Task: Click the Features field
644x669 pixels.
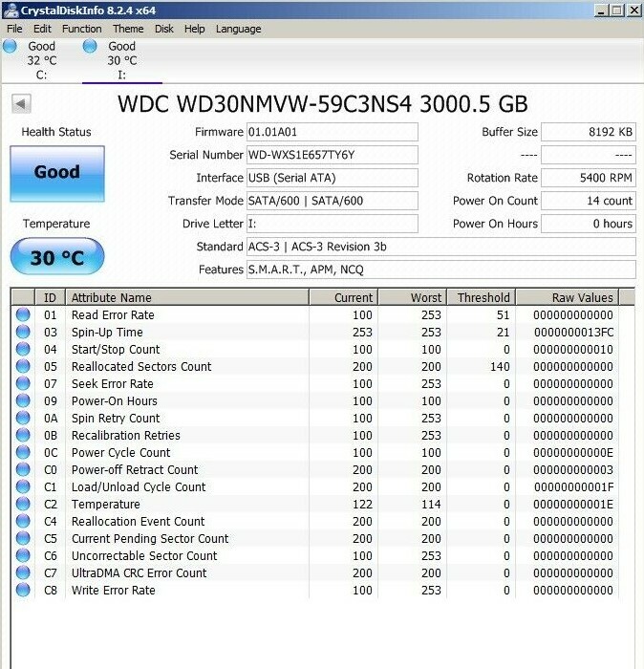Action: [x=441, y=270]
